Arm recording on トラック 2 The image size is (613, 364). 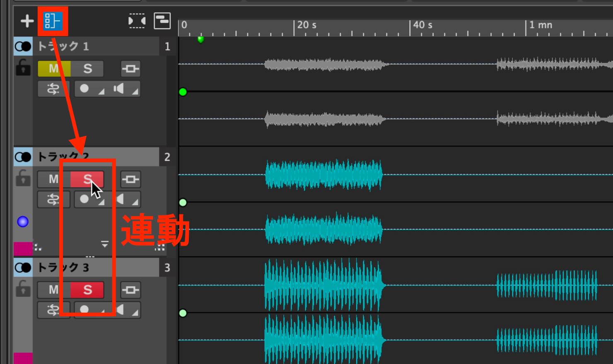pos(84,199)
